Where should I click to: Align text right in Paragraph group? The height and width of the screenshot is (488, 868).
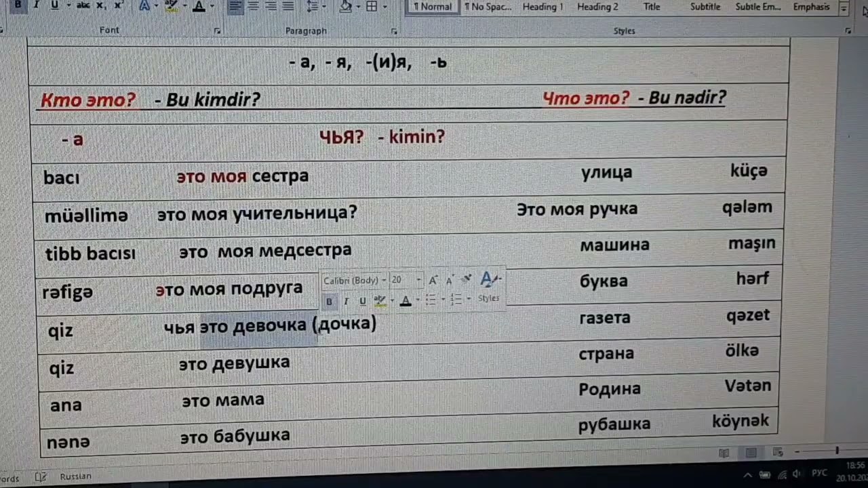point(271,6)
